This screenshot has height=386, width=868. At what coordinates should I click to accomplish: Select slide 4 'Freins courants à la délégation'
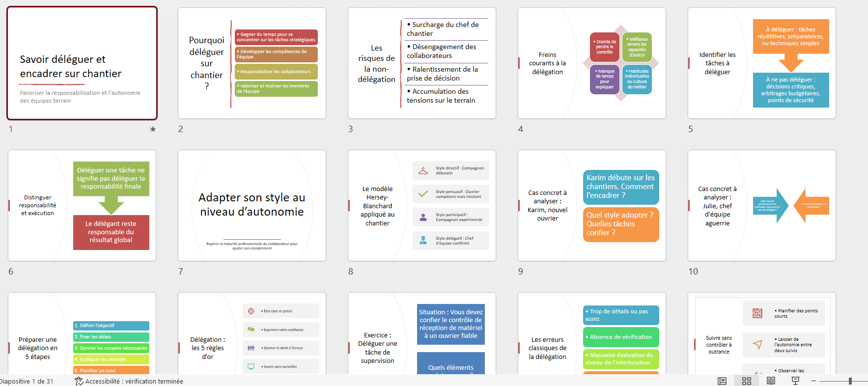[591, 63]
